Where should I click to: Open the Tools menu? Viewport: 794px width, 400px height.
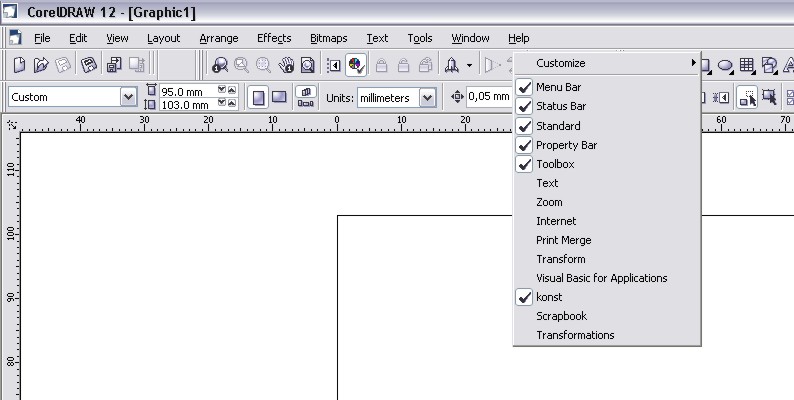point(420,38)
